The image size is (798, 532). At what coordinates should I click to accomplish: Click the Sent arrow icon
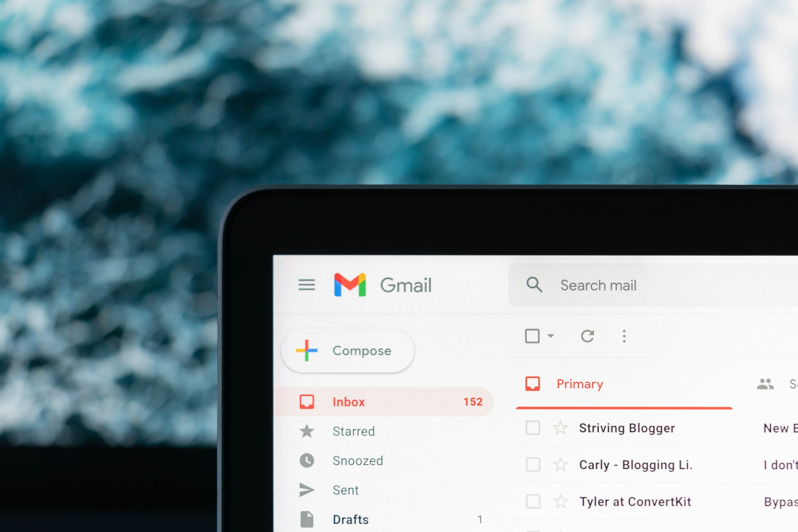coord(308,489)
